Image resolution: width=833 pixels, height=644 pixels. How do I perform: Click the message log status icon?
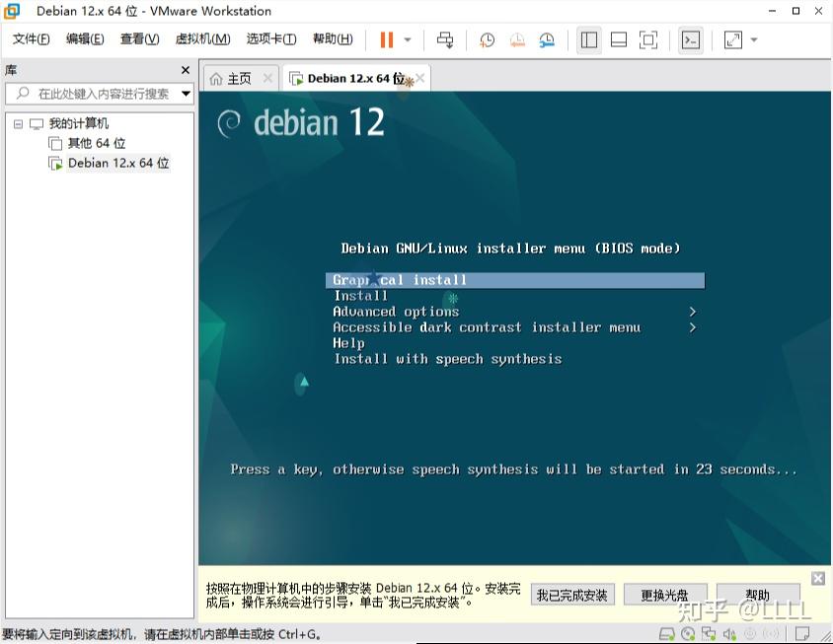pos(802,633)
